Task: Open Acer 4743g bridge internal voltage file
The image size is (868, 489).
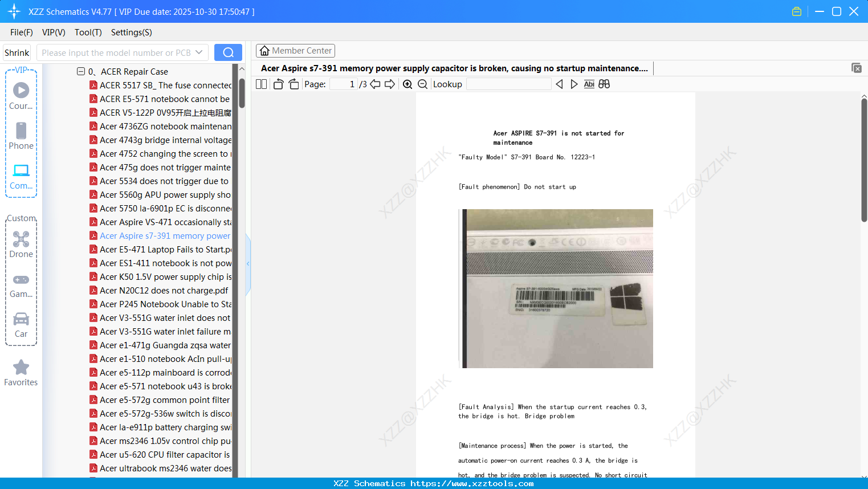Action: [x=161, y=140]
